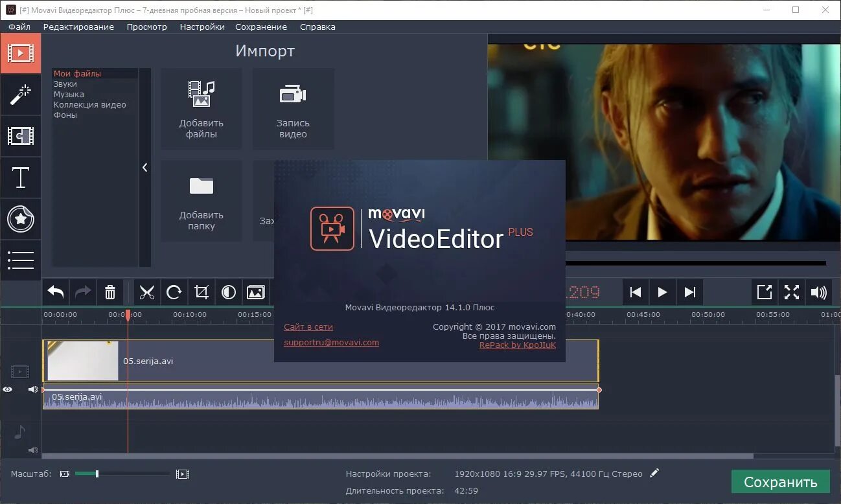Select the Crop tool

(202, 293)
